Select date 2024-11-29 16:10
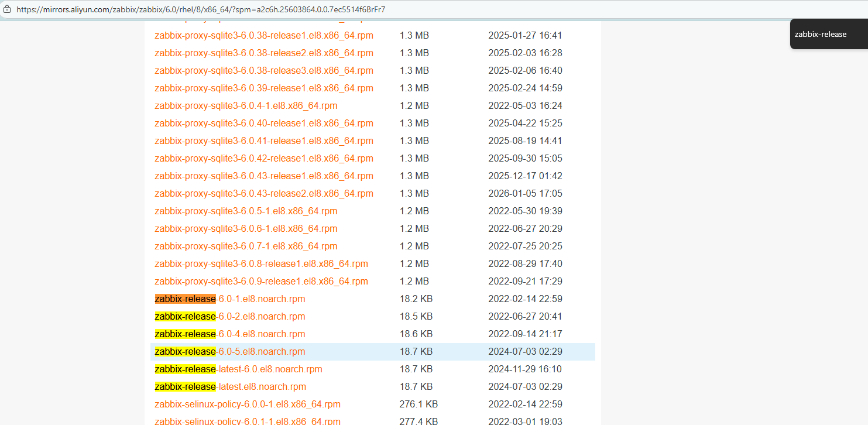This screenshot has height=425, width=868. [525, 369]
